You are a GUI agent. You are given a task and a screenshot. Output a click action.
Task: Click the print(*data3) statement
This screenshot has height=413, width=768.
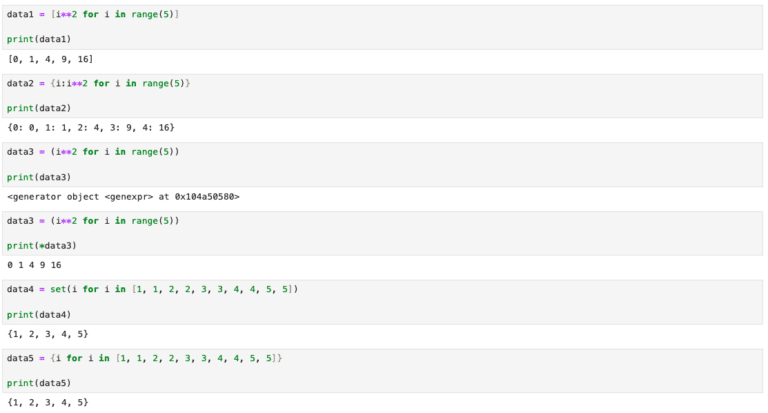[41, 245]
